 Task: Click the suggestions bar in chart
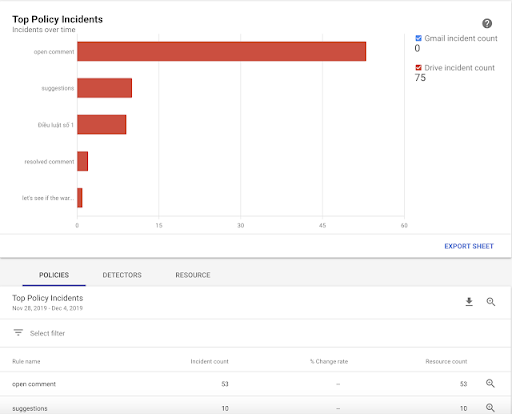(105, 88)
